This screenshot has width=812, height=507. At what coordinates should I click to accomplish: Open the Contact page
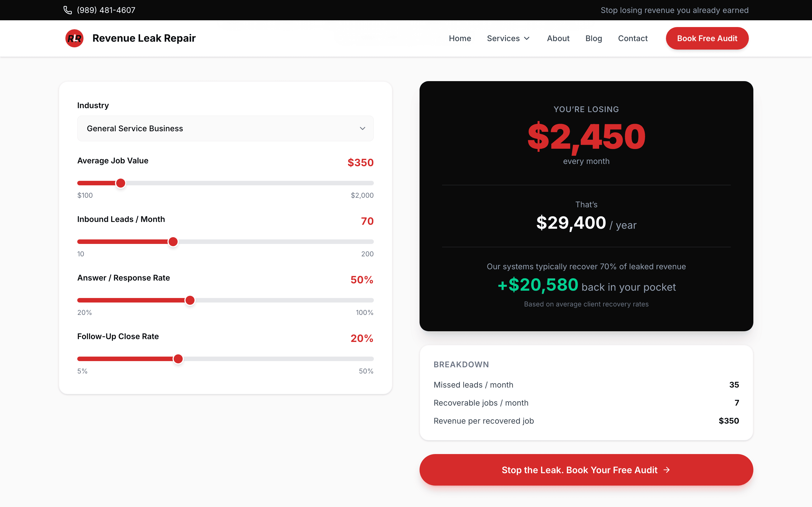tap(633, 38)
